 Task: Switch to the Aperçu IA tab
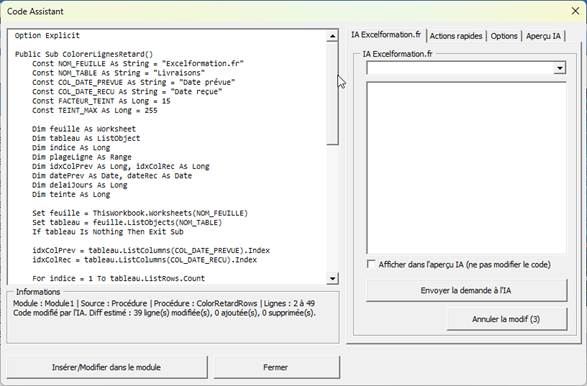click(543, 36)
